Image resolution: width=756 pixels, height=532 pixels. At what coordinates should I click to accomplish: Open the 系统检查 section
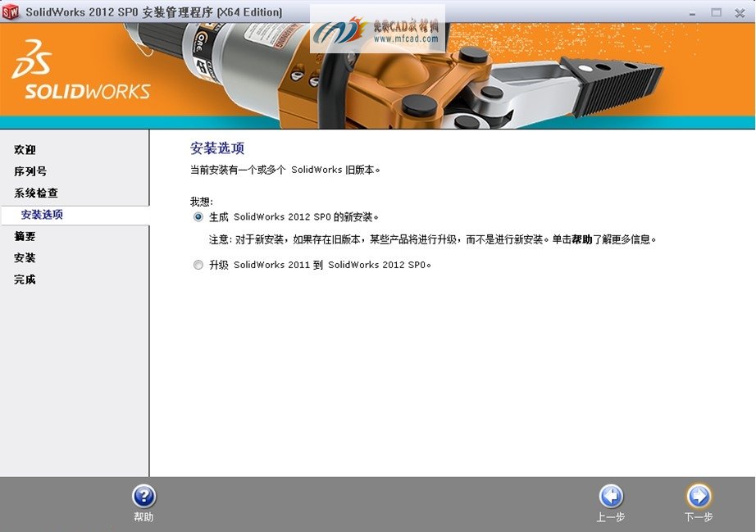(x=34, y=193)
